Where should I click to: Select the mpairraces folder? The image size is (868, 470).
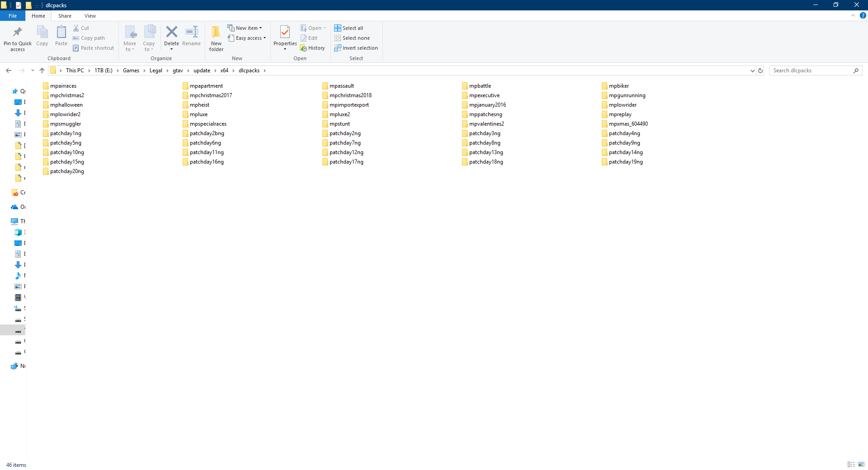pyautogui.click(x=60, y=86)
